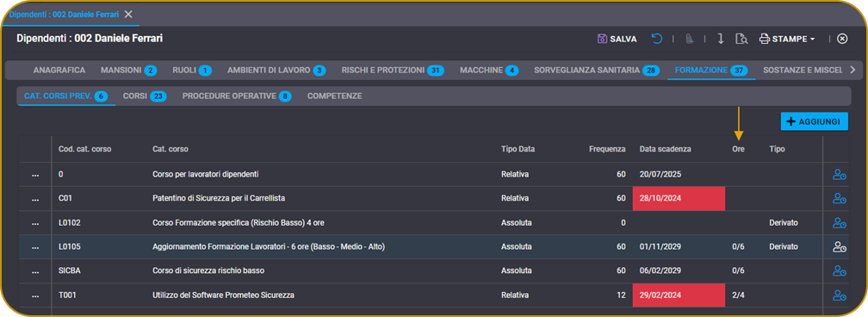
Task: Click the down-arrow icon in toolbar
Action: [720, 39]
